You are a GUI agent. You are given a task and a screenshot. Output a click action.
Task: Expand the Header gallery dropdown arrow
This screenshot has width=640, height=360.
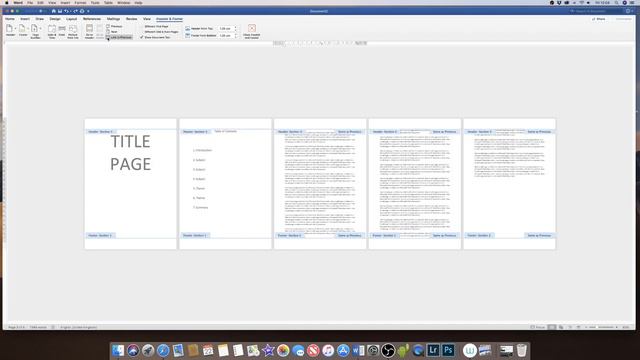coord(15,29)
